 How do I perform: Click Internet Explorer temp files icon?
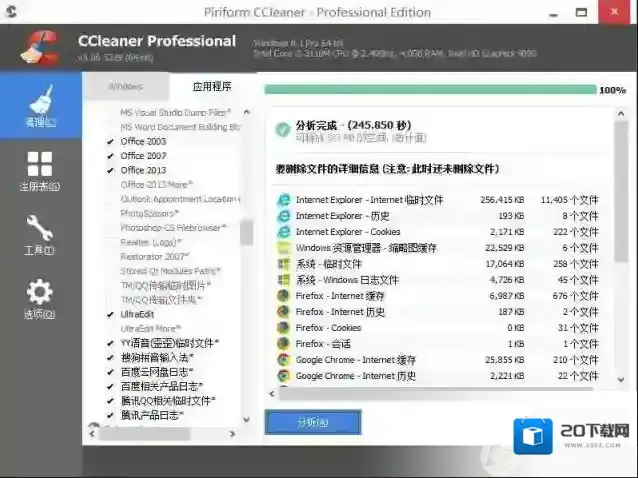284,200
